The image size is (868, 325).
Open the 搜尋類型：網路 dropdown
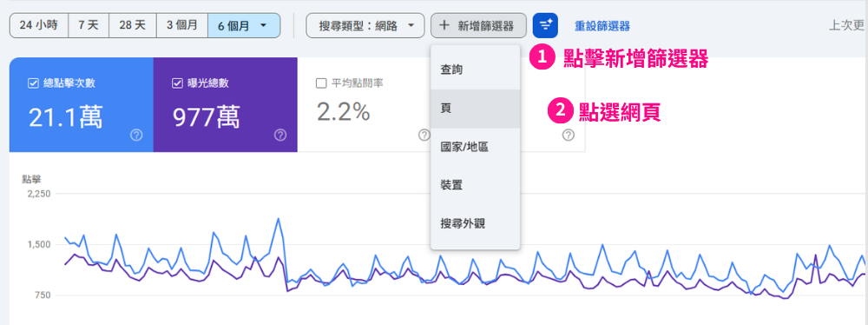pyautogui.click(x=365, y=25)
